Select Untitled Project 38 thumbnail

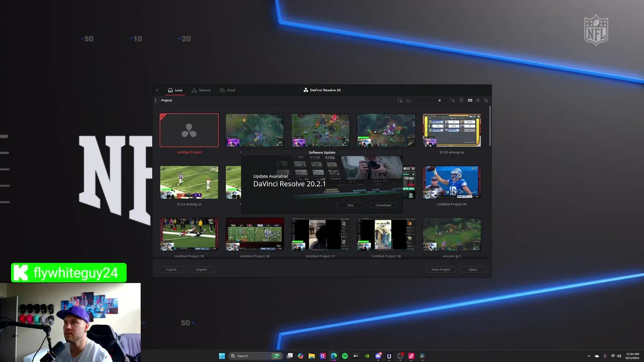coord(255,234)
